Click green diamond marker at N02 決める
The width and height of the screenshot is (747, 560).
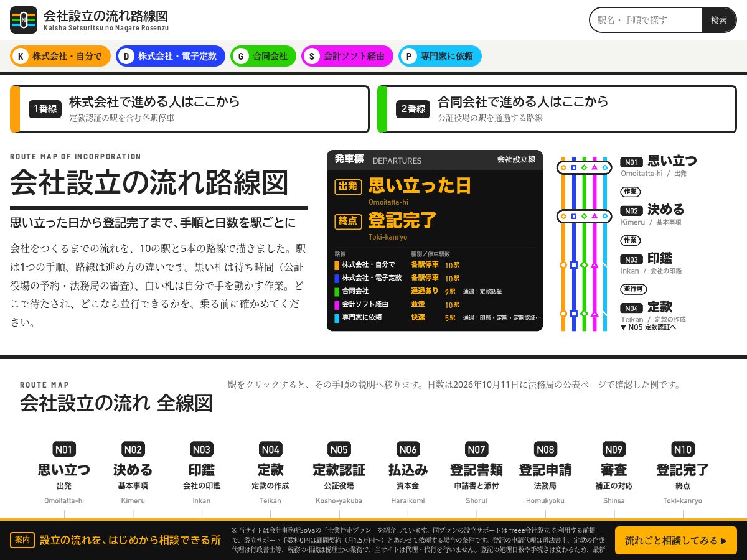[x=584, y=217]
